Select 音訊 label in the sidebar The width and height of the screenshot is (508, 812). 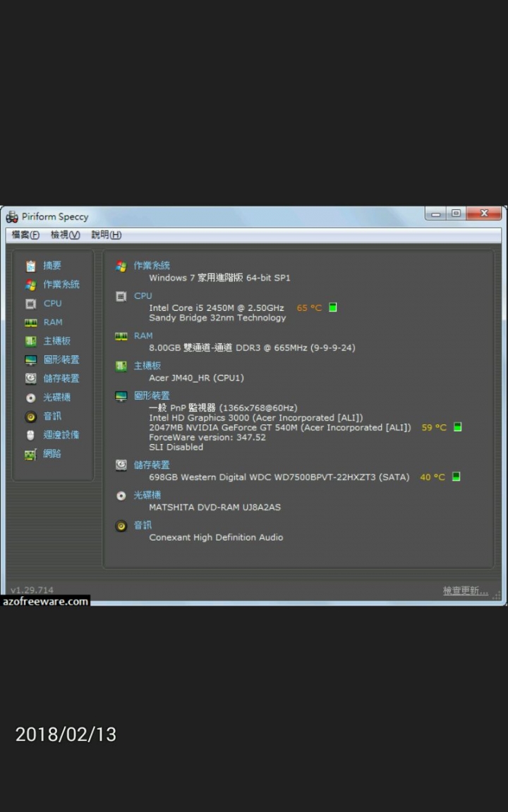(52, 416)
